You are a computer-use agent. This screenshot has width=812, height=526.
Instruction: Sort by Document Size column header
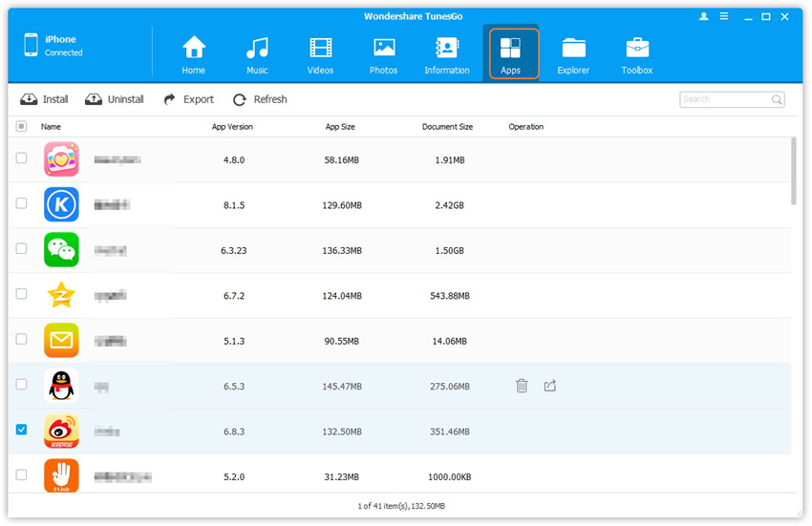pos(447,126)
